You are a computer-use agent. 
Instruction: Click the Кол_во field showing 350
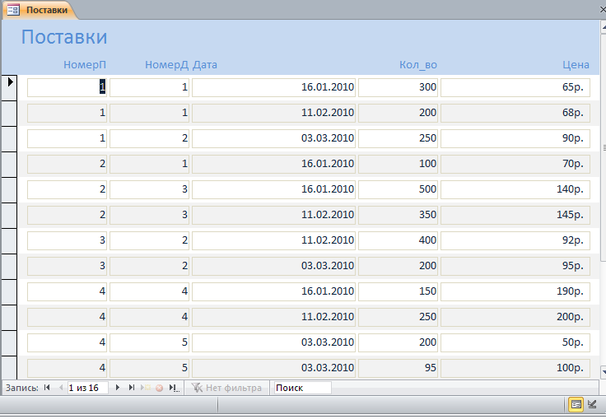tap(398, 215)
